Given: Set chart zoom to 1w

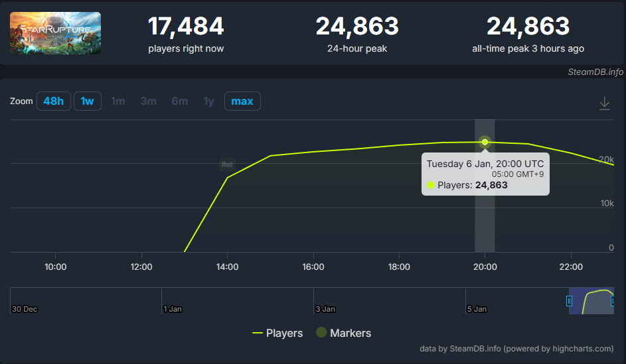Looking at the screenshot, I should [88, 101].
